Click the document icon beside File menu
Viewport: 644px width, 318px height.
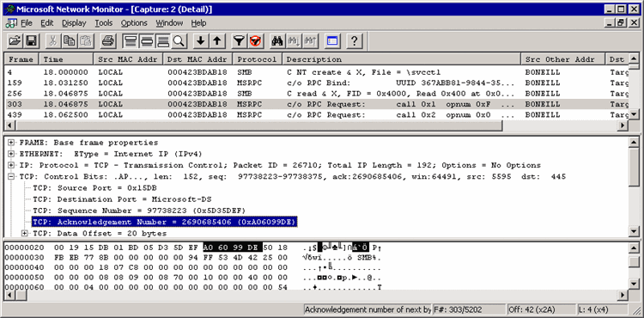(x=11, y=22)
